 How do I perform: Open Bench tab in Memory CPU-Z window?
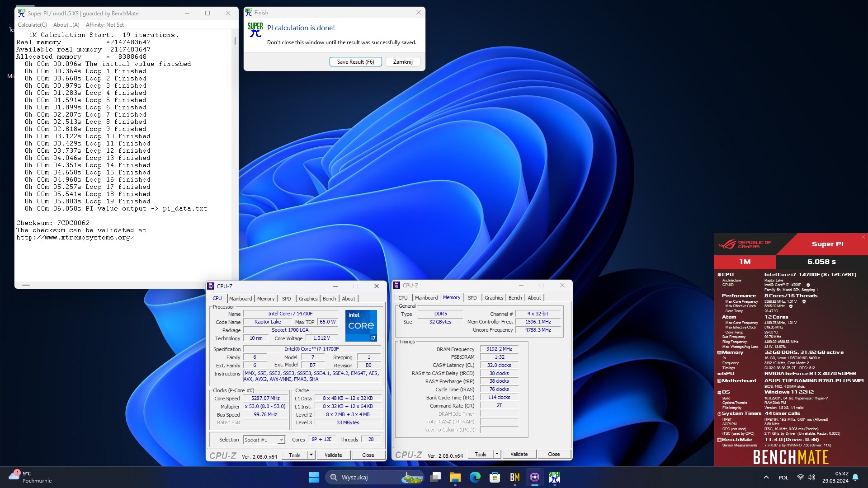click(515, 298)
